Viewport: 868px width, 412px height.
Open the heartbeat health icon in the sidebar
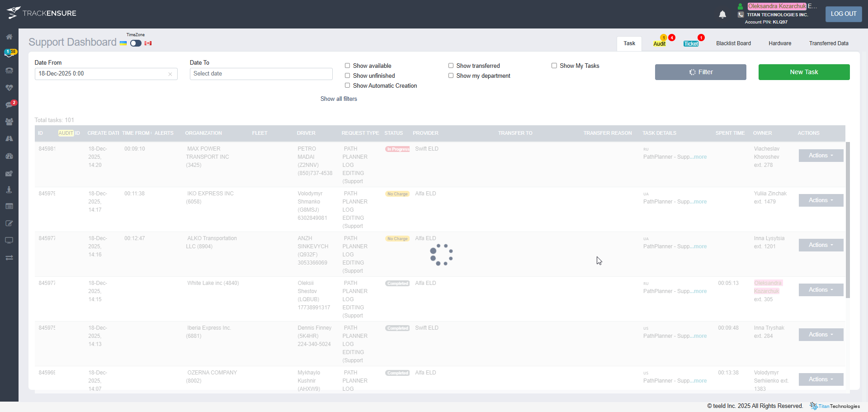(x=9, y=88)
